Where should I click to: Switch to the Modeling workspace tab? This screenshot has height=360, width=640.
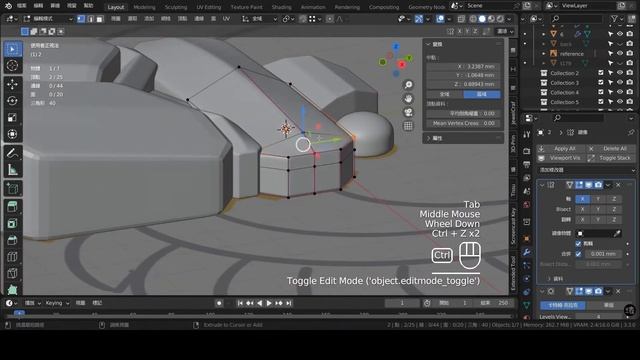click(144, 7)
